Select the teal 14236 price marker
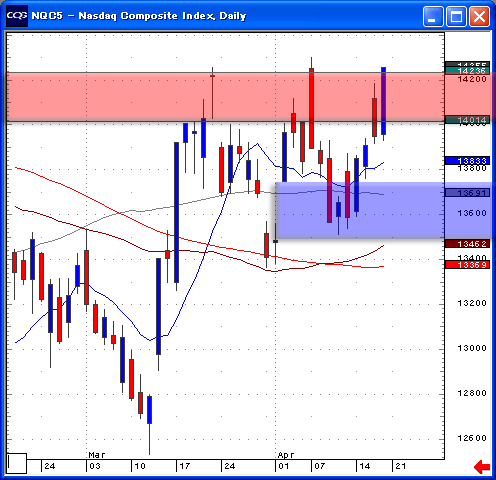 coord(467,71)
